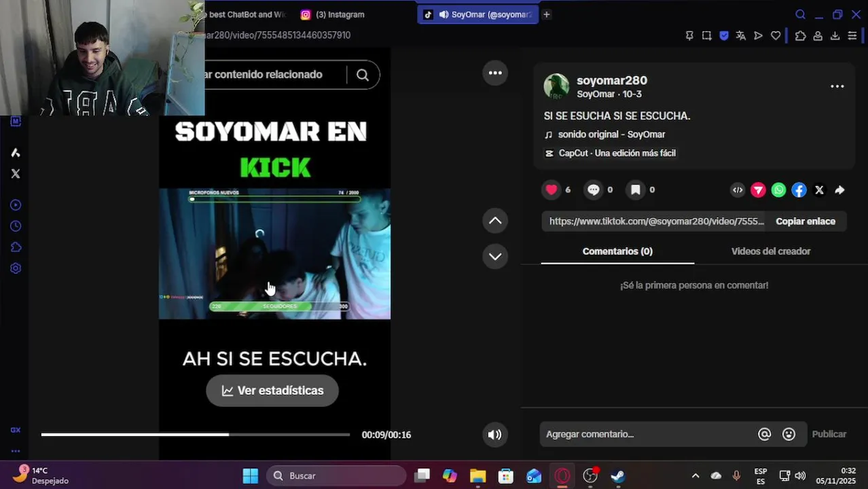Share via Facebook icon
This screenshot has height=489, width=868.
(799, 190)
